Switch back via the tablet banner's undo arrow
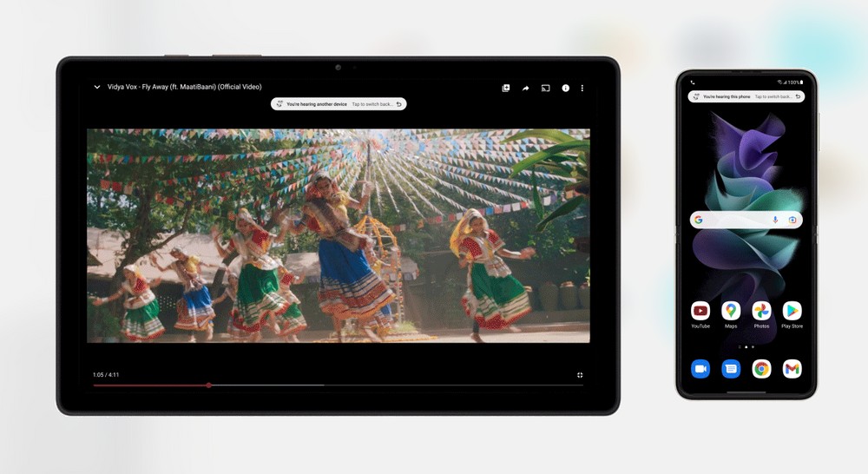868x474 pixels. click(398, 104)
